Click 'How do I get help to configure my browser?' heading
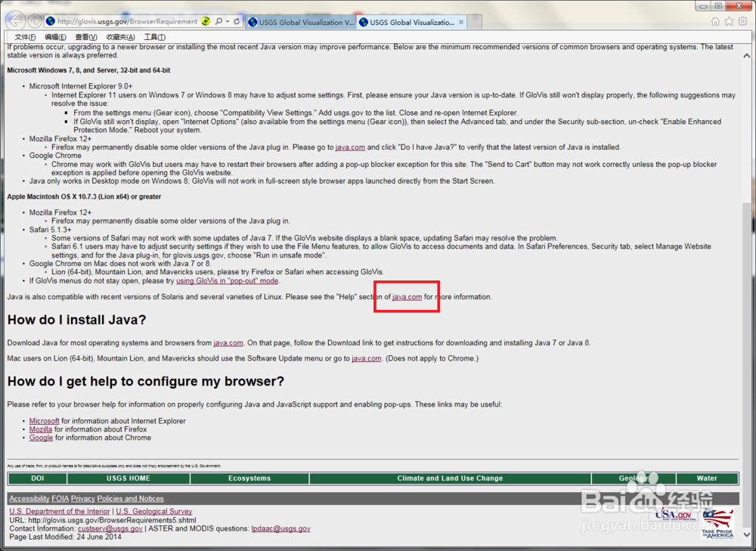The height and width of the screenshot is (551, 756). (146, 382)
